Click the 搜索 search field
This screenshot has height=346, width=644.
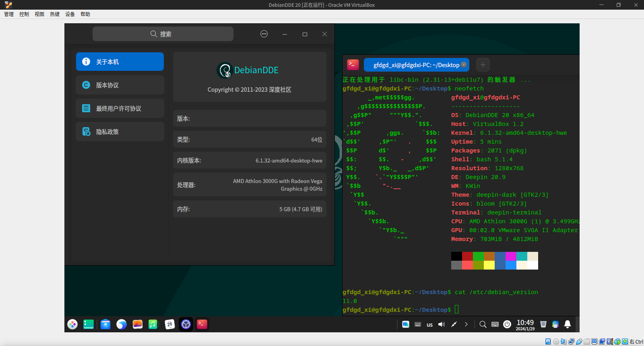tap(163, 34)
